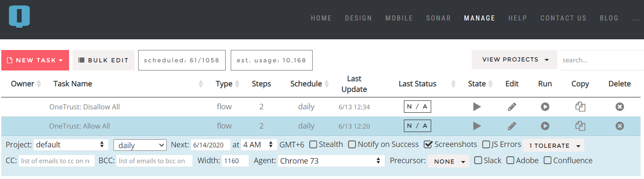This screenshot has width=644, height=179.
Task: Sort table by Type column arrows
Action: (238, 84)
